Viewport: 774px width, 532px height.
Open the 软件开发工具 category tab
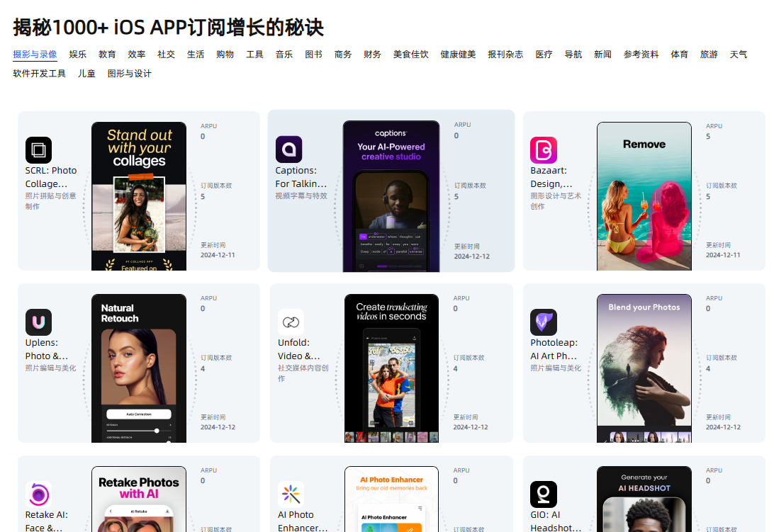click(40, 74)
